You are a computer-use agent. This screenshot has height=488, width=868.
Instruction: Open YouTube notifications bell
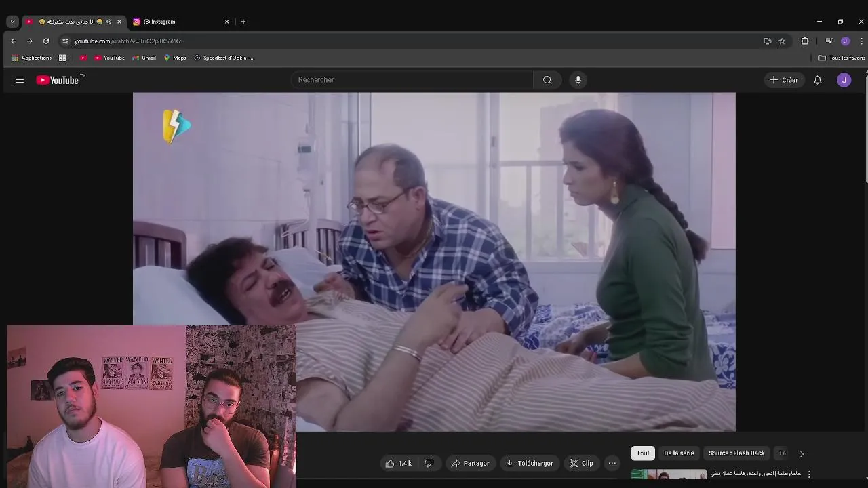(x=818, y=80)
